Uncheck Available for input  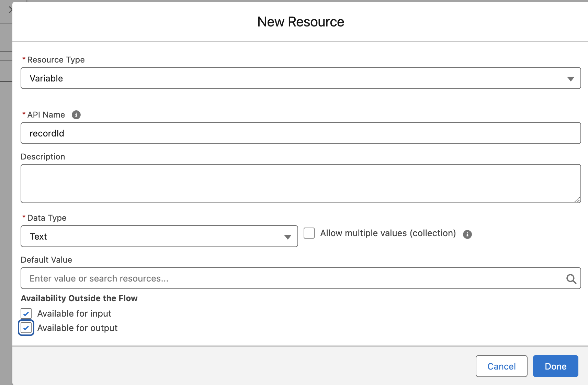point(26,313)
